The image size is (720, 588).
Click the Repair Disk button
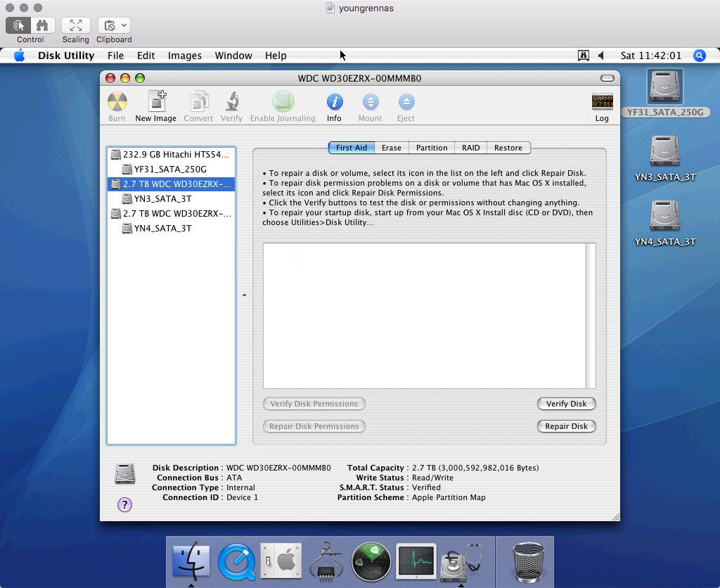tap(566, 426)
